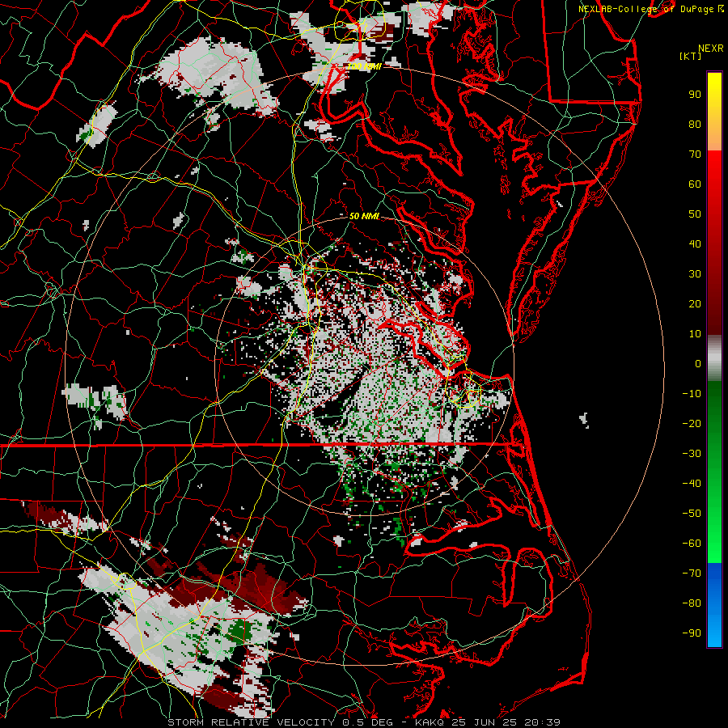Screen dimensions: 728x728
Task: Click the 10 knot scale label
Action: 695,334
